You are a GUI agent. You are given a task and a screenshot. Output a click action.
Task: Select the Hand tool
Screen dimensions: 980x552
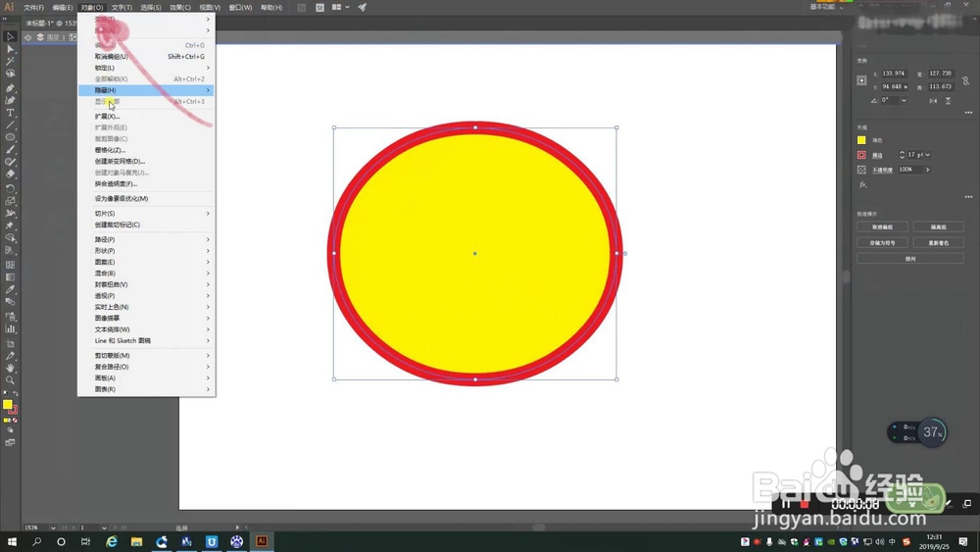(10, 369)
